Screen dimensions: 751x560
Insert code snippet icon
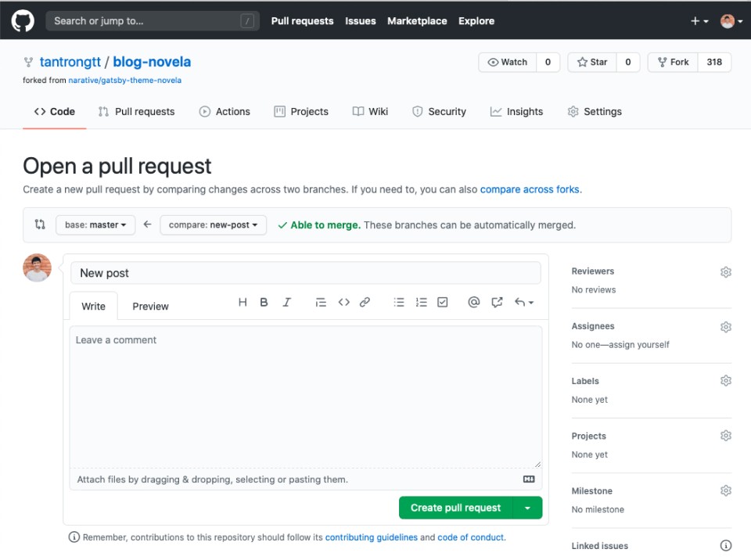pyautogui.click(x=344, y=302)
